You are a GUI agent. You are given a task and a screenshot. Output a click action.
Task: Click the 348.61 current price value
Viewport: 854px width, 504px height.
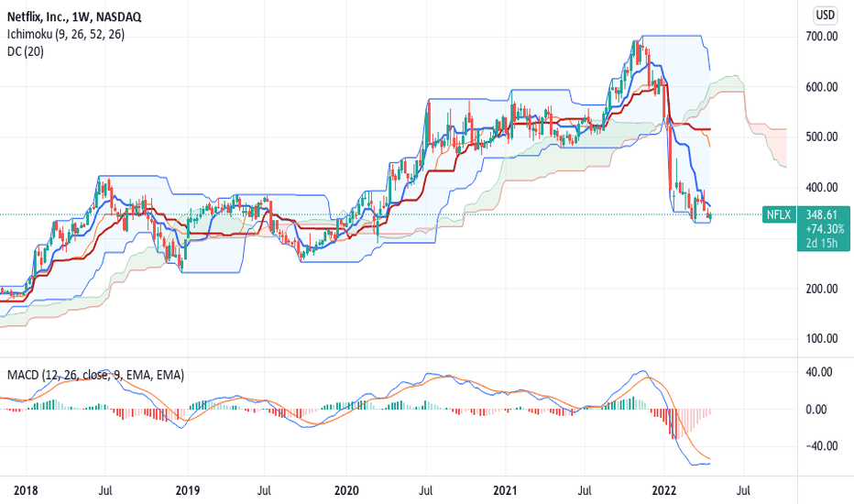822,214
